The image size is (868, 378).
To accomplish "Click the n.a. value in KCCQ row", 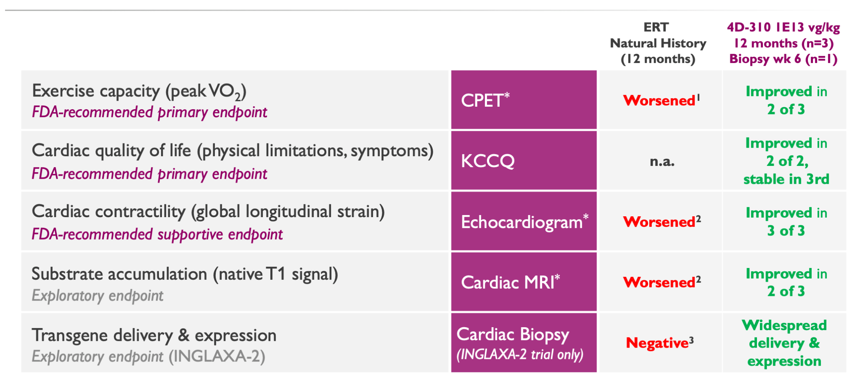I will pos(662,161).
